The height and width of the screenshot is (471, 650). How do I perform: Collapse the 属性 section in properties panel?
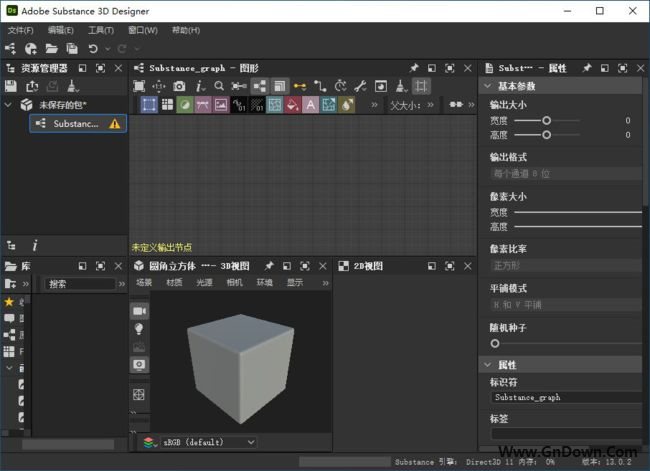coord(488,365)
